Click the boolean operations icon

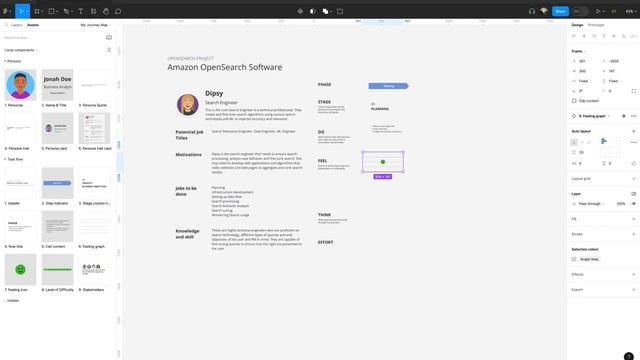[325, 11]
